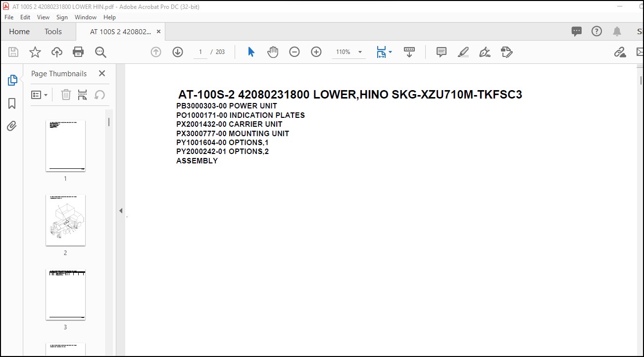Click the scrolling mode keyboard icon
The height and width of the screenshot is (357, 644).
[x=409, y=52]
